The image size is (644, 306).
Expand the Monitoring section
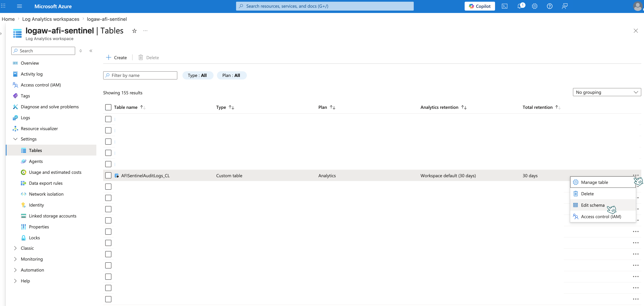tap(15, 259)
